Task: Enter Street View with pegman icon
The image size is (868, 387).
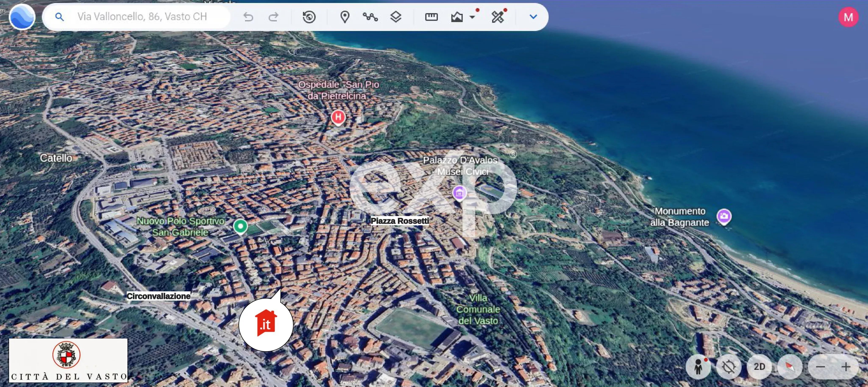Action: click(698, 366)
